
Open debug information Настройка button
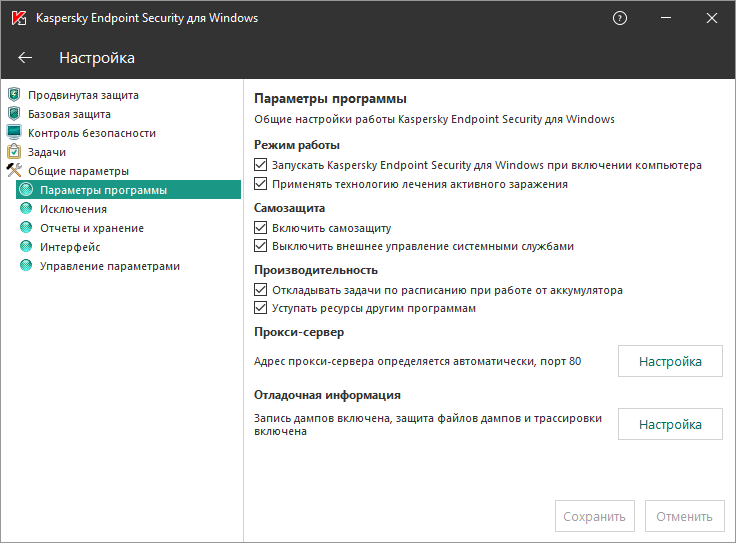670,424
